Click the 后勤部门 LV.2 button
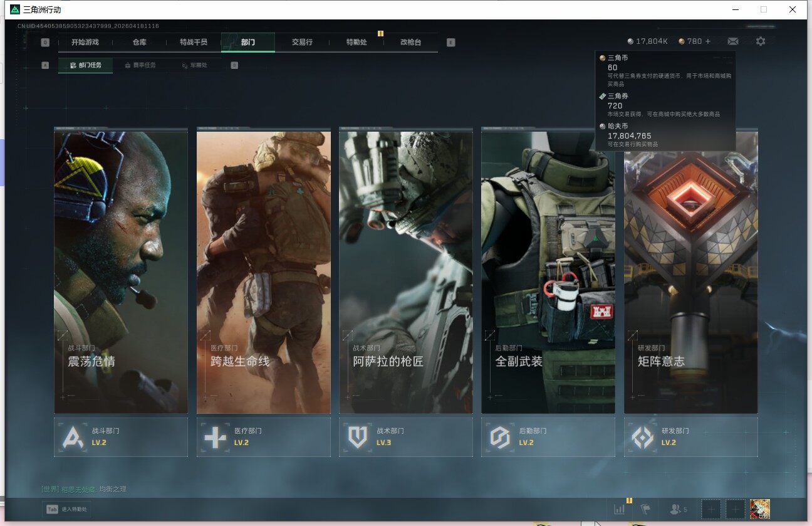Screen dimensions: 812x526 click(x=548, y=437)
